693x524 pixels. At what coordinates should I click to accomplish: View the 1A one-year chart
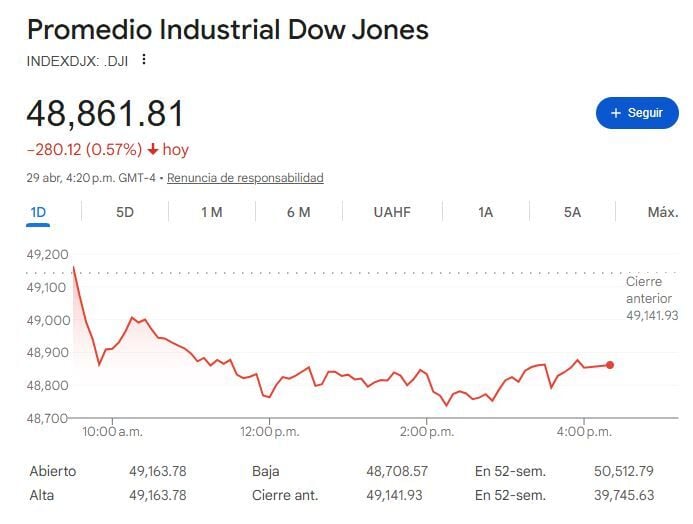(485, 212)
